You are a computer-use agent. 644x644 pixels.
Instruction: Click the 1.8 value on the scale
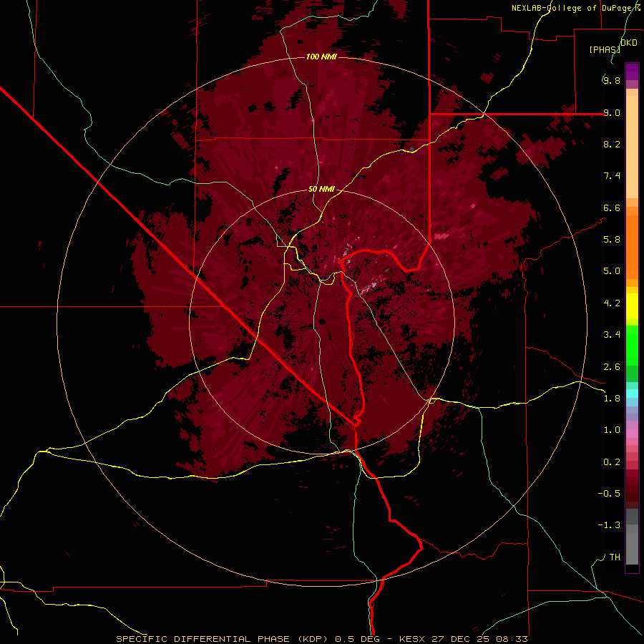pyautogui.click(x=612, y=399)
